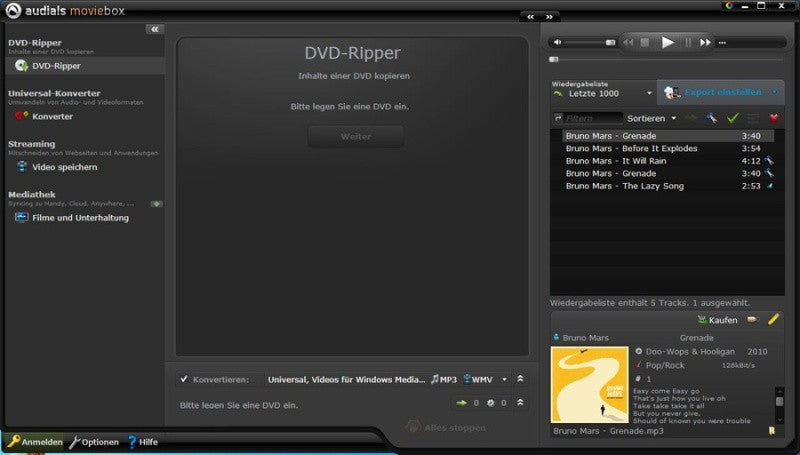Click the Grenade album cover thumbnail
This screenshot has width=800, height=455.
(589, 385)
